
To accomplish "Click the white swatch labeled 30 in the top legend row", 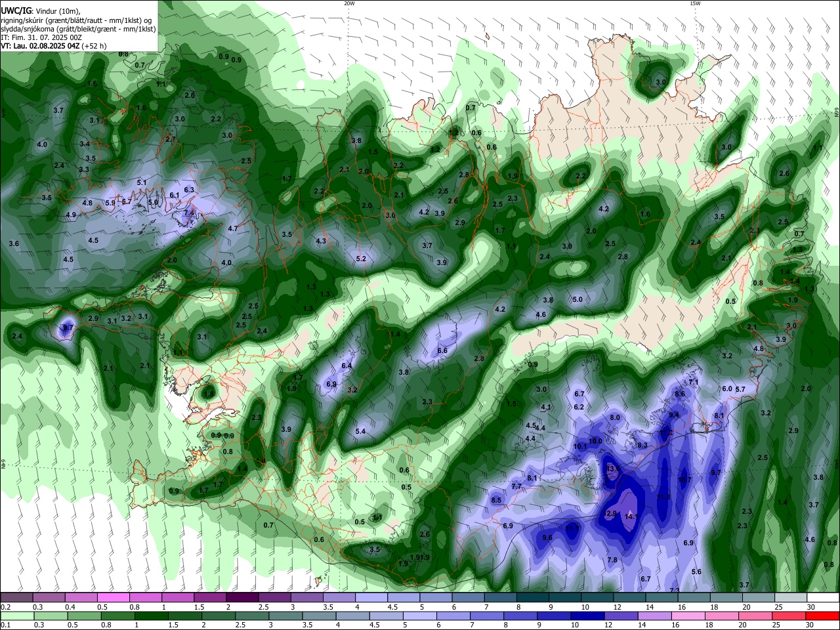I will 823,597.
